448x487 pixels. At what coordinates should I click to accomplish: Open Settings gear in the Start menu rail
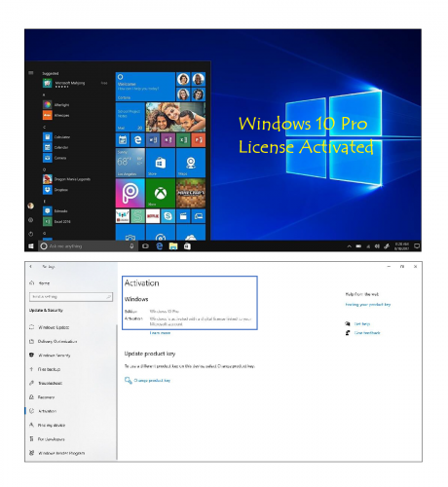[31, 220]
